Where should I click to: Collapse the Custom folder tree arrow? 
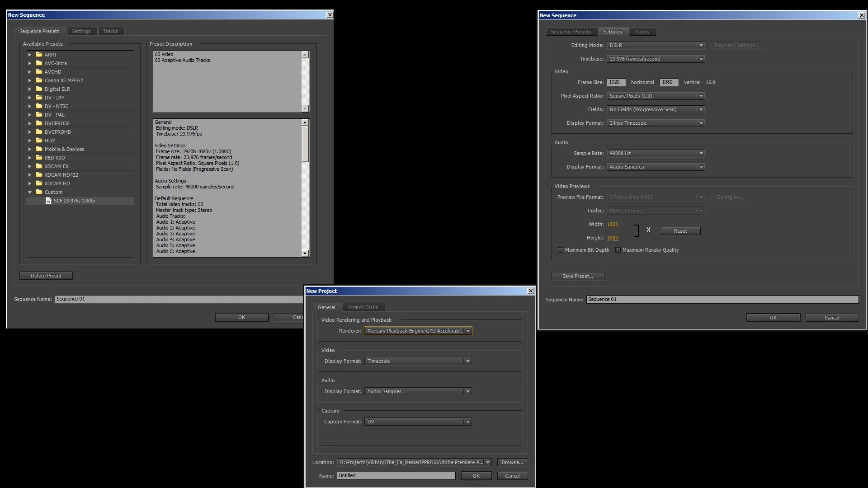[x=30, y=192]
